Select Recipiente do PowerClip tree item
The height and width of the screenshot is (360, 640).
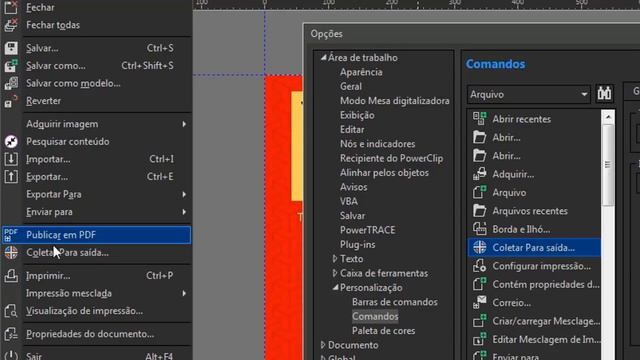391,158
